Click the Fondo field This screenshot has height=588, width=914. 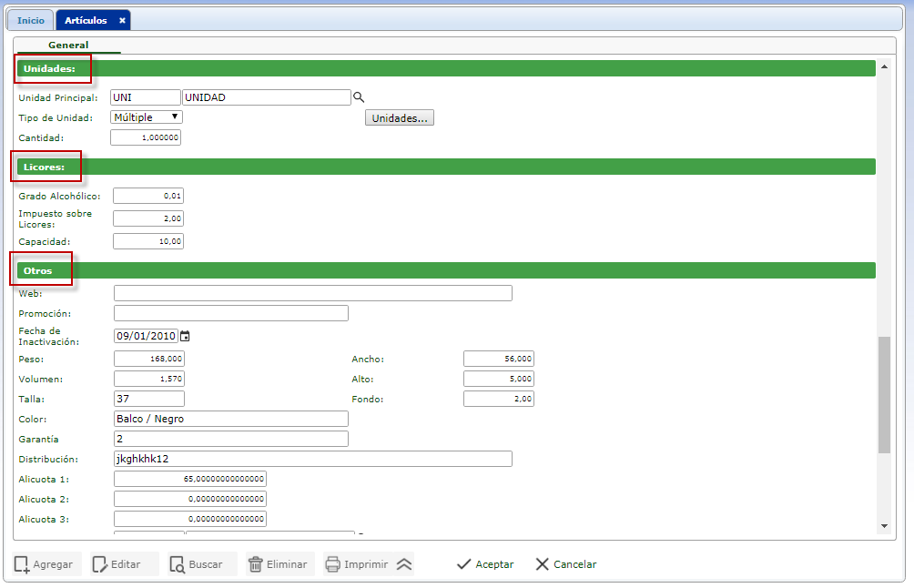[499, 399]
